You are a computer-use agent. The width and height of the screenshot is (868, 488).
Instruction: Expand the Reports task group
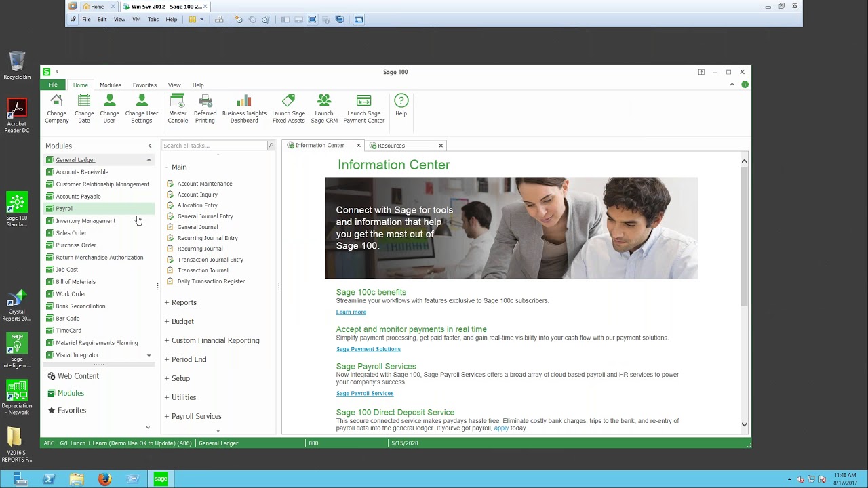(167, 302)
